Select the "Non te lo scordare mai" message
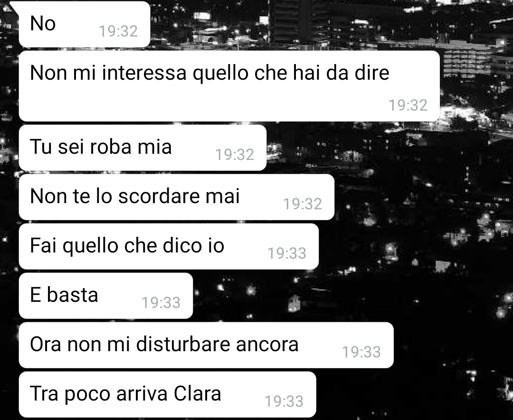This screenshot has height=420, width=513. [177, 197]
